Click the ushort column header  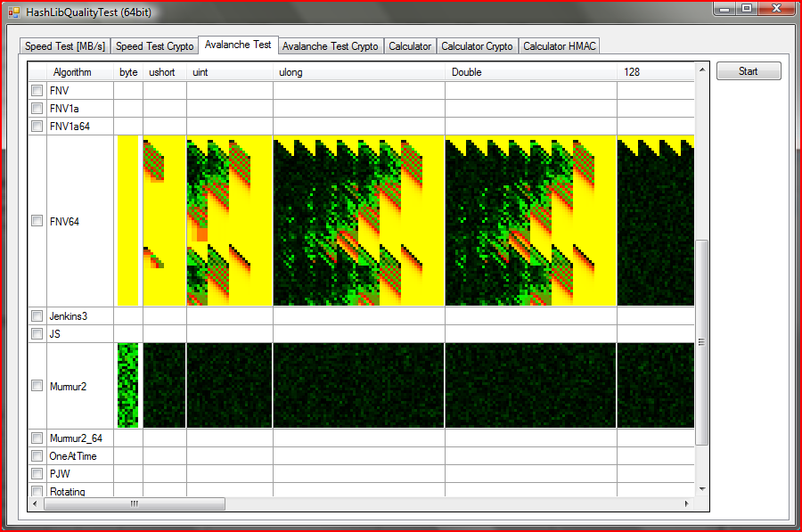(165, 72)
